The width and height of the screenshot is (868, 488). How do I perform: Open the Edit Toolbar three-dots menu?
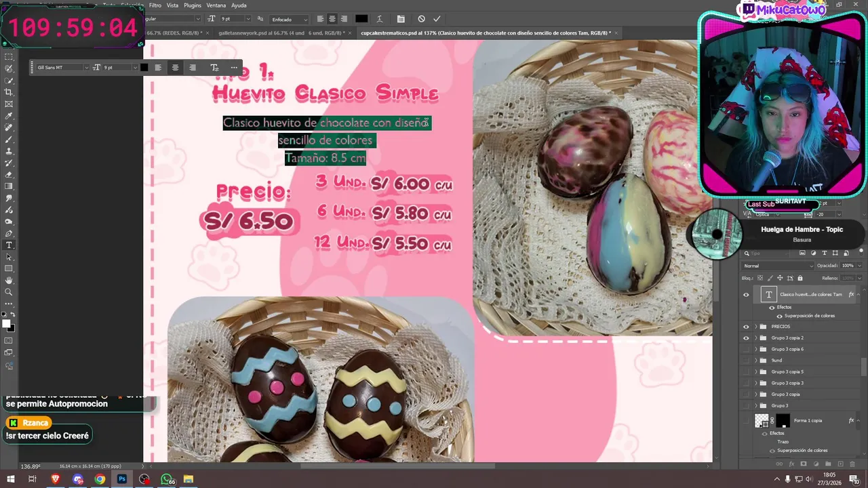point(9,304)
